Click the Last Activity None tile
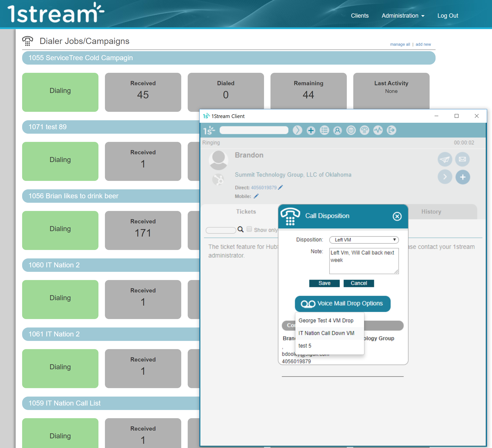Screen dimensions: 492x448 (391, 91)
